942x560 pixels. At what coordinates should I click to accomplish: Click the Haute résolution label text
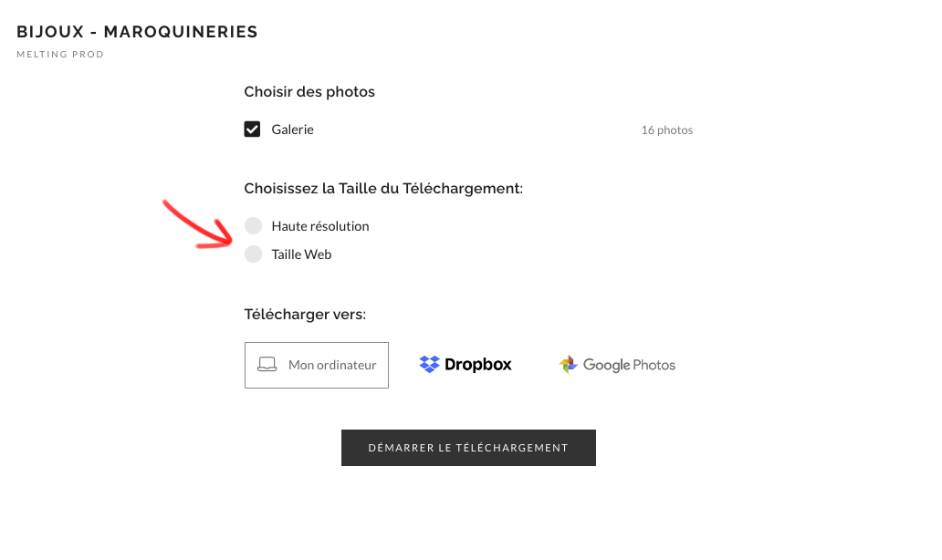(320, 226)
